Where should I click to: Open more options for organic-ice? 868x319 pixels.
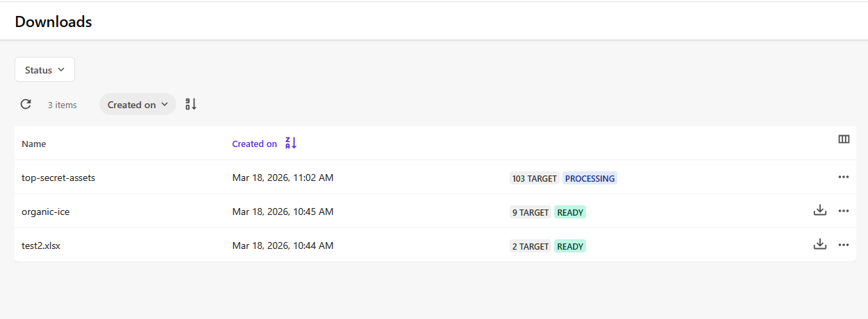tap(844, 211)
